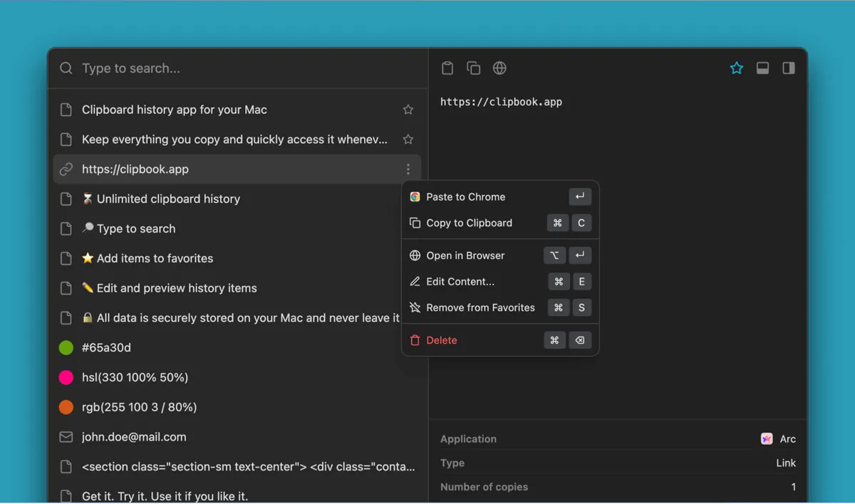Click the link icon of https://clipbook.app row
Viewport: 855px width, 504px height.
click(x=66, y=169)
